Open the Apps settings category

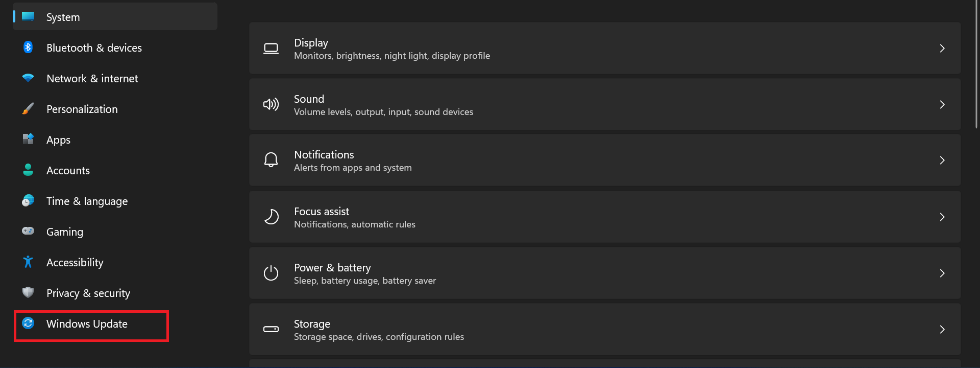[58, 140]
